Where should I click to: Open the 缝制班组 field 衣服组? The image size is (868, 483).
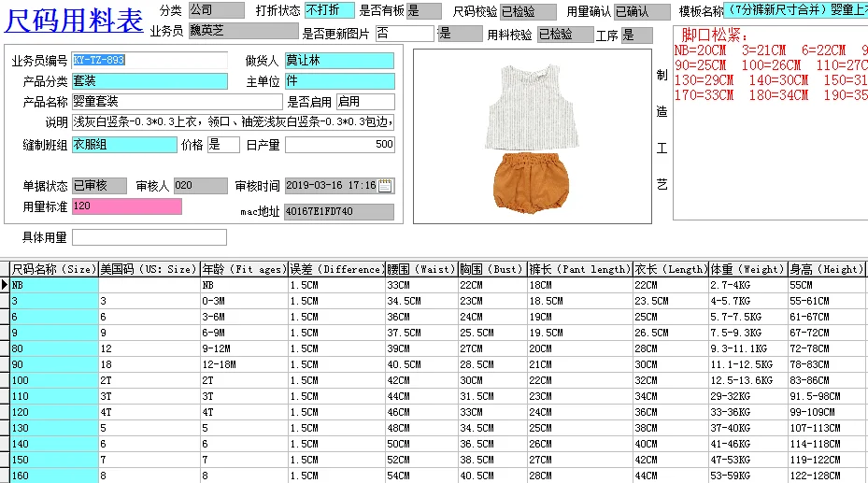tap(124, 145)
